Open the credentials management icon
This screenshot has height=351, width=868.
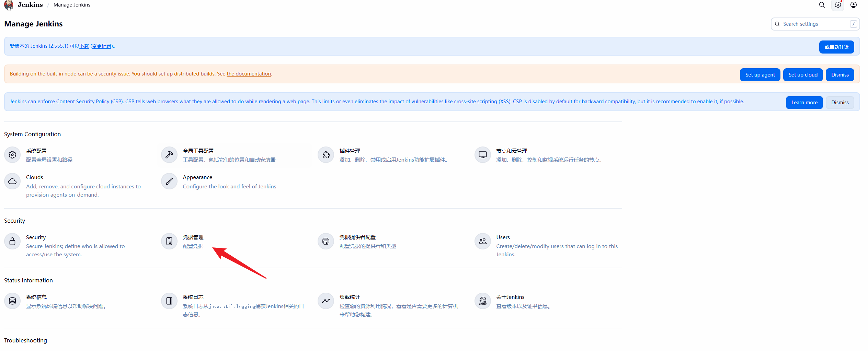tap(169, 242)
